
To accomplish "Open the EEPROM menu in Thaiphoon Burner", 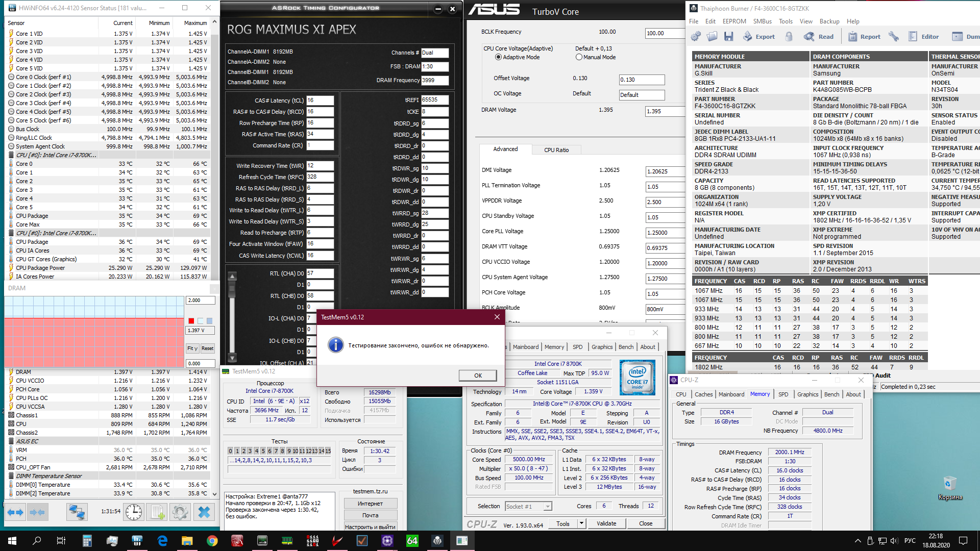I will pyautogui.click(x=734, y=21).
